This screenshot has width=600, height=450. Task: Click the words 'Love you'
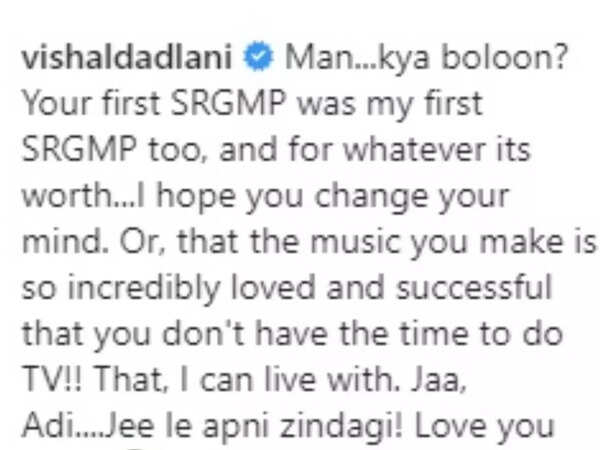pos(484,427)
